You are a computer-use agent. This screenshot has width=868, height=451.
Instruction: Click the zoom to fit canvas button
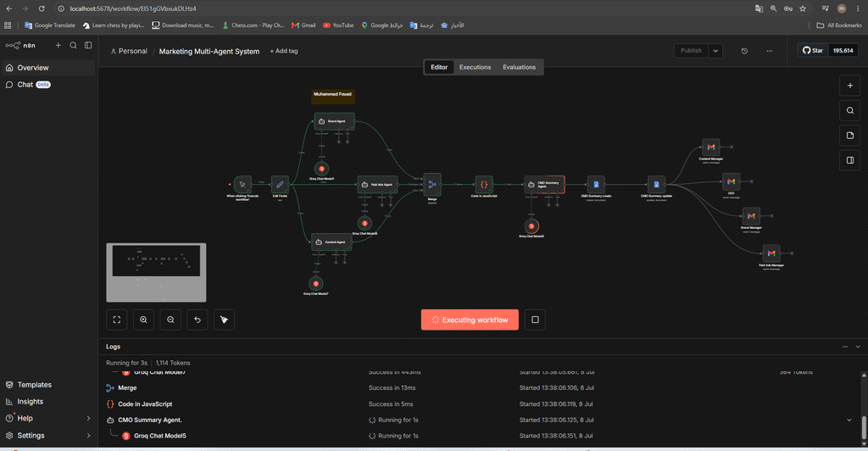click(x=117, y=320)
